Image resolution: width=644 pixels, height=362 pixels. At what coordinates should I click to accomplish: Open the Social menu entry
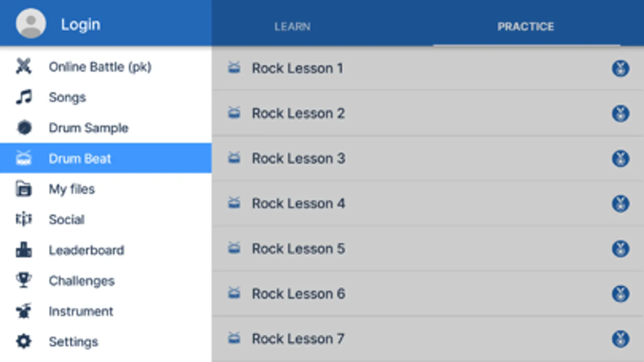(x=66, y=219)
